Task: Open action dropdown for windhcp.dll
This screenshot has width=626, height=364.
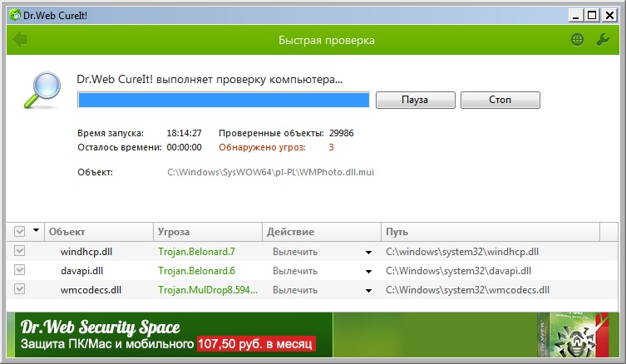Action: [368, 253]
